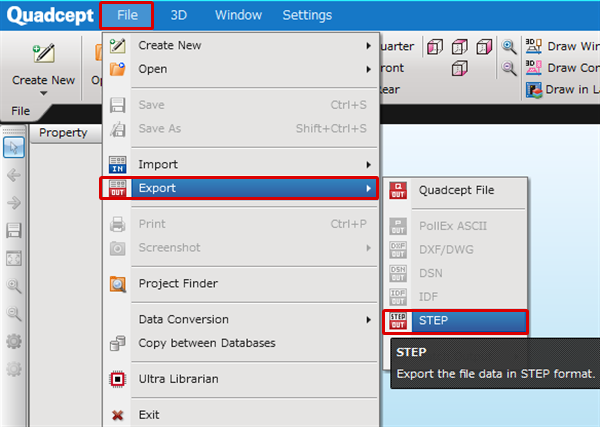Open the Settings menu

point(307,15)
